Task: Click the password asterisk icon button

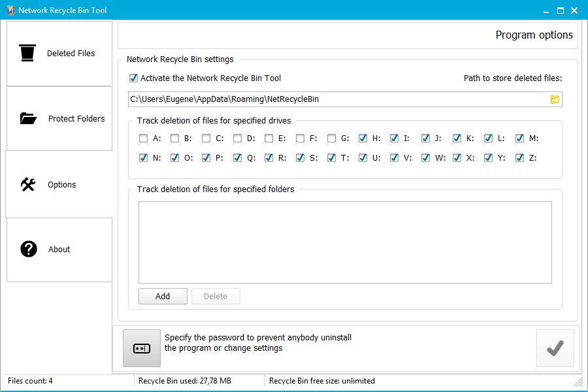Action: coord(142,348)
